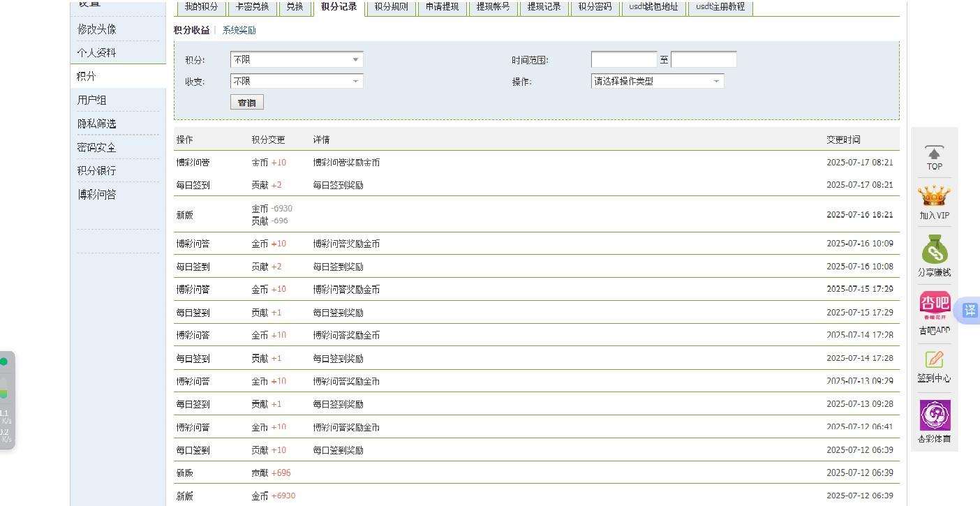
Task: Focus the 时间范围 end date field
Action: (x=704, y=60)
